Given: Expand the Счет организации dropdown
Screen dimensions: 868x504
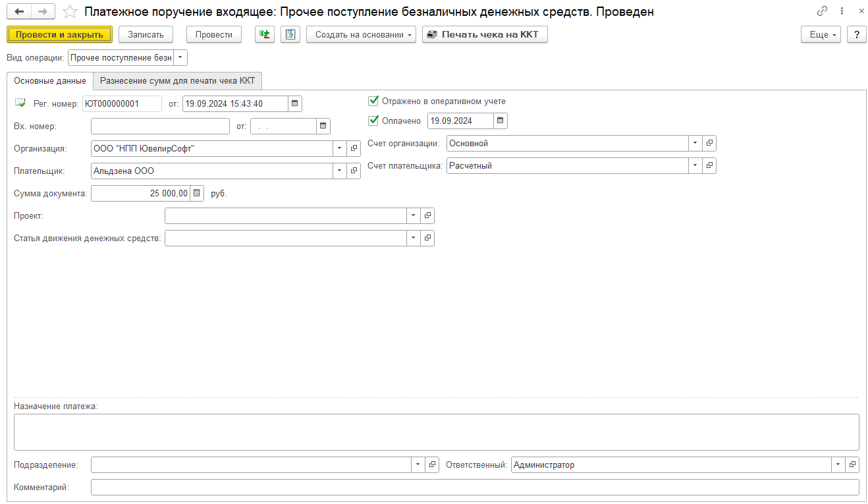Looking at the screenshot, I should point(695,143).
